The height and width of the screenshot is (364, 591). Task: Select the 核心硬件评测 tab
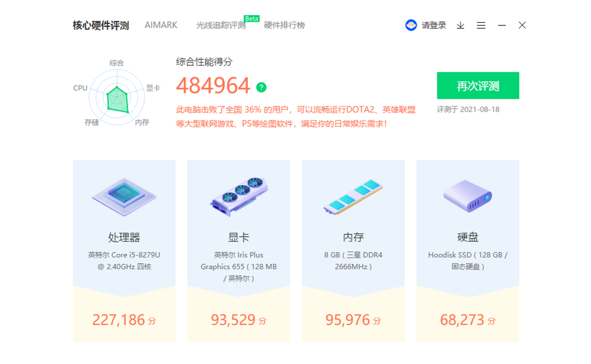101,25
